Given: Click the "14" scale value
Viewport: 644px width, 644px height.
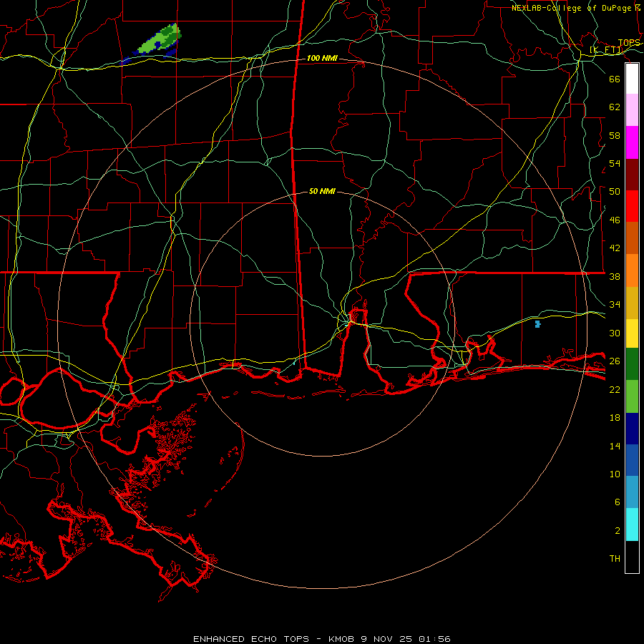Looking at the screenshot, I should click(x=615, y=446).
